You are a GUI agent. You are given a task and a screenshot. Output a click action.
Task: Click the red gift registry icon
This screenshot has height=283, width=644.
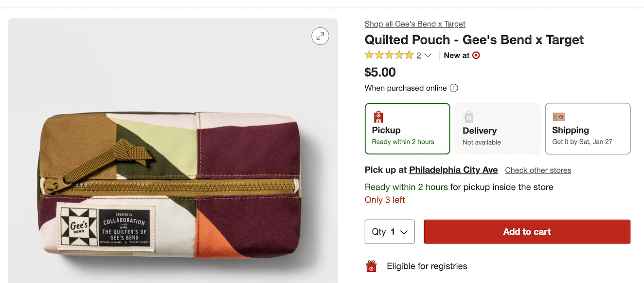[x=372, y=266]
